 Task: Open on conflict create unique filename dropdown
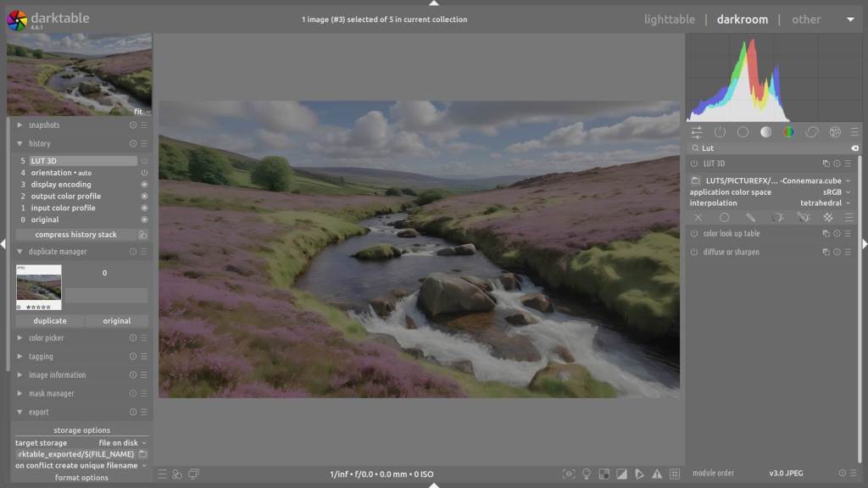[x=81, y=466]
